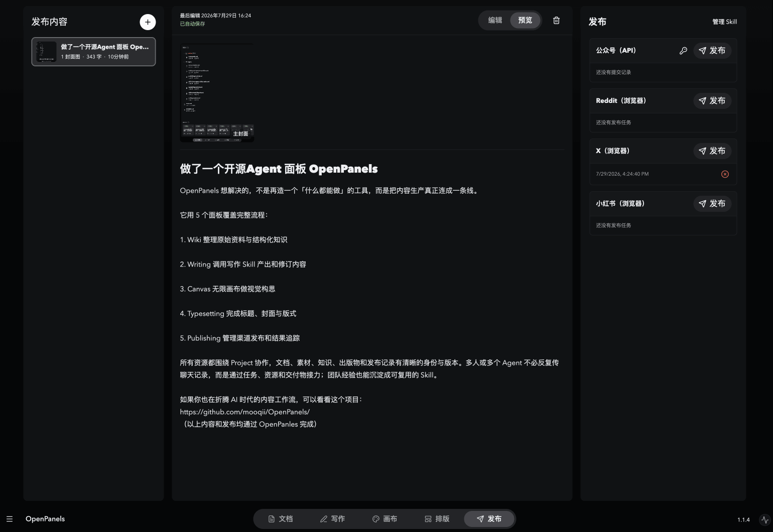Screen dimensions: 773x532
Task: Click 还没有发布任务 under 小红书
Action: point(613,225)
